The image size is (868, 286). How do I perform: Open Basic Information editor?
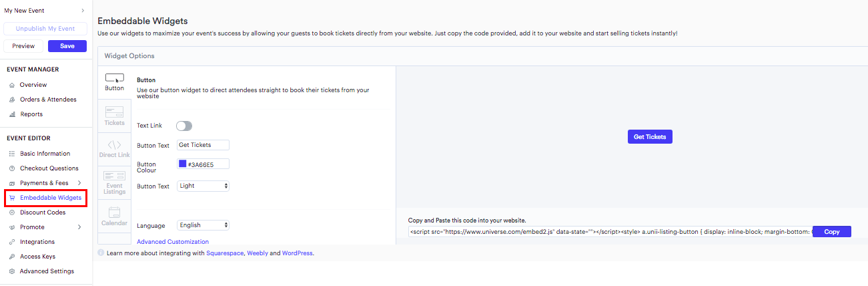click(45, 154)
